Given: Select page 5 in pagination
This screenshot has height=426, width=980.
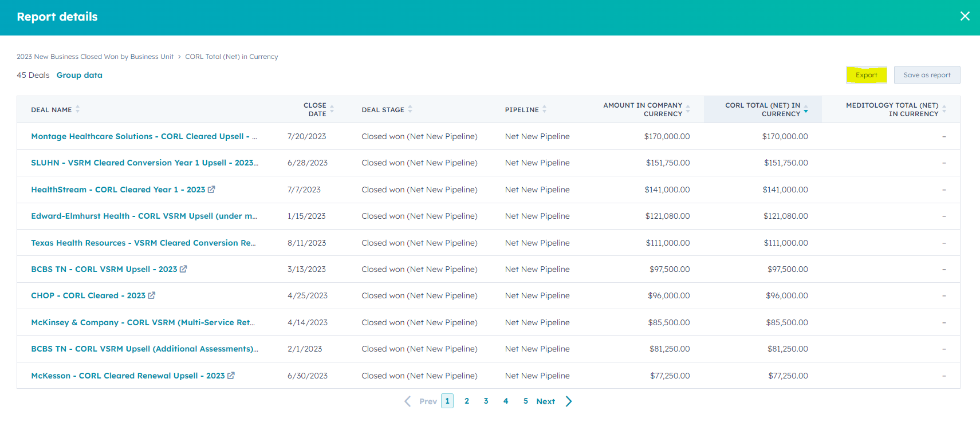Looking at the screenshot, I should point(525,401).
